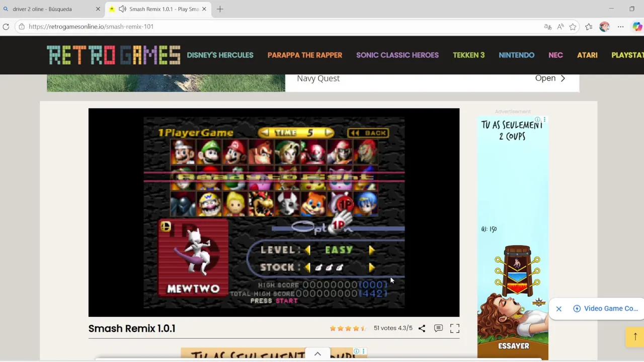Choose the Bowser character portrait
Viewport: 644px width, 362px height.
coord(261,204)
